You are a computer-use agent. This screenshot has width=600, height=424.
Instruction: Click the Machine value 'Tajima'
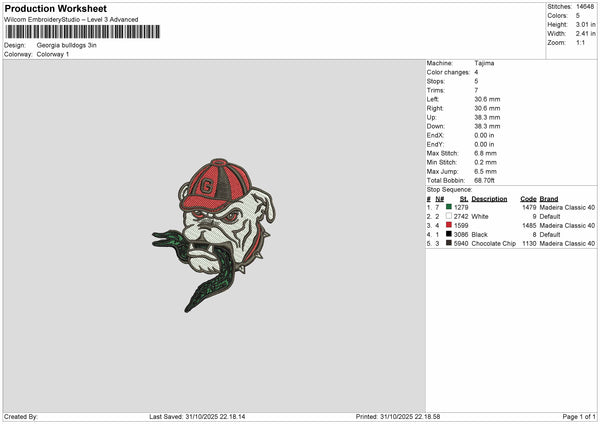(x=484, y=63)
